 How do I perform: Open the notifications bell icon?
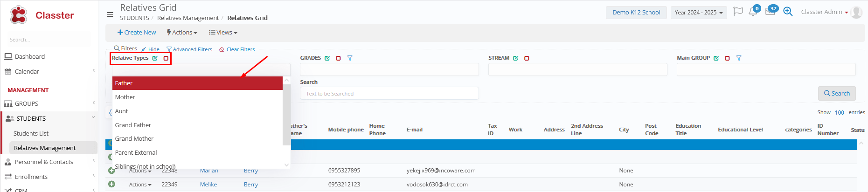click(x=752, y=12)
